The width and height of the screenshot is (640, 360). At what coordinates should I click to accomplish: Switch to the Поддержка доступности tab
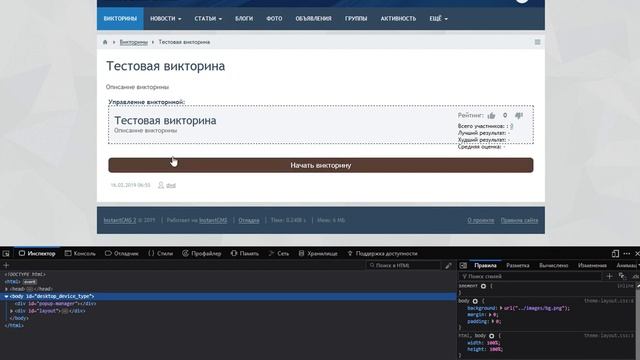382,253
